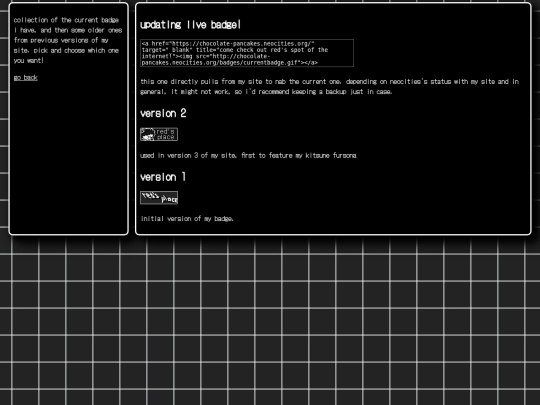Viewport: 540px width, 405px height.
Task: Select the 'version 2' heading
Action: 163,113
